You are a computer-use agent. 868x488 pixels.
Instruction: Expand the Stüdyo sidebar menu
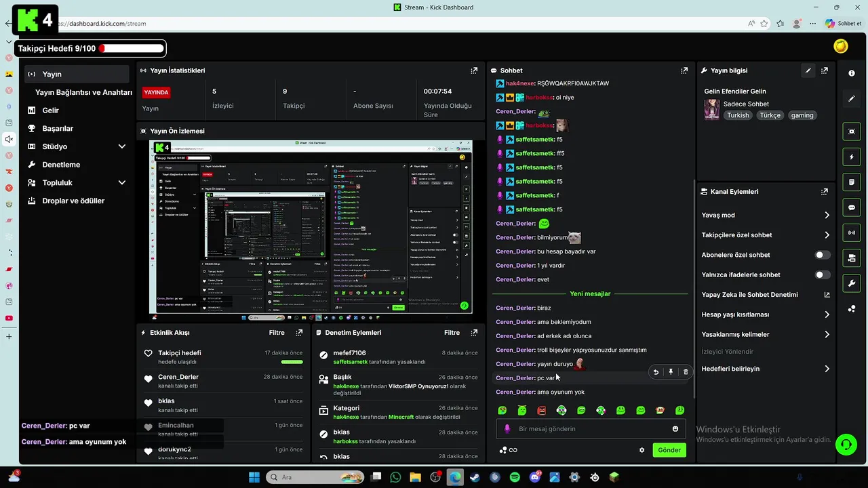122,146
